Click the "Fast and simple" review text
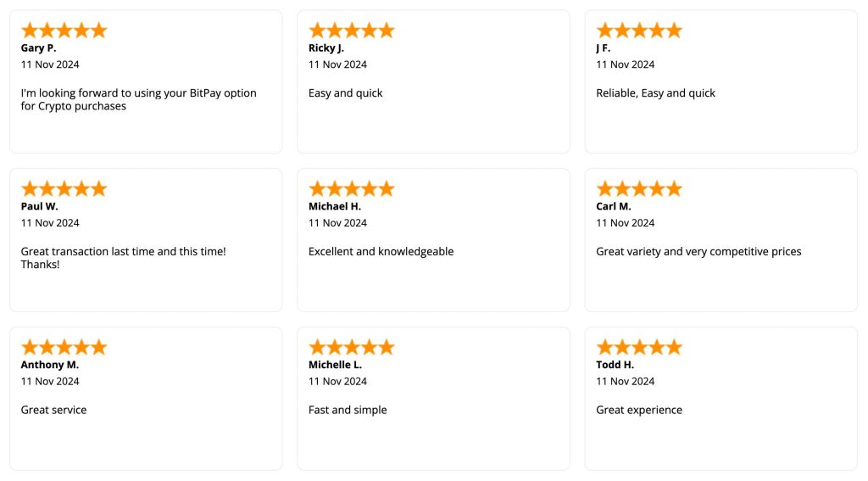868x481 pixels. click(348, 410)
